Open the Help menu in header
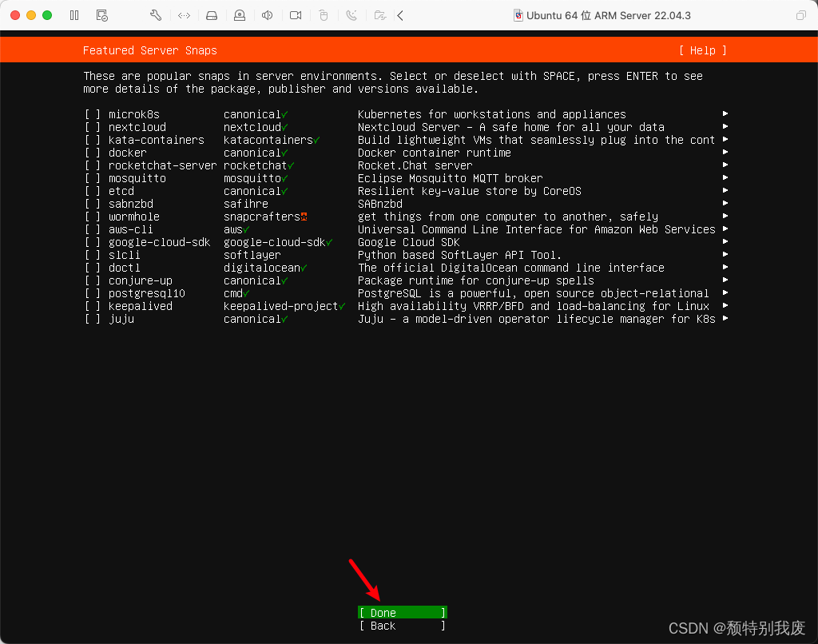This screenshot has width=818, height=644. click(703, 50)
